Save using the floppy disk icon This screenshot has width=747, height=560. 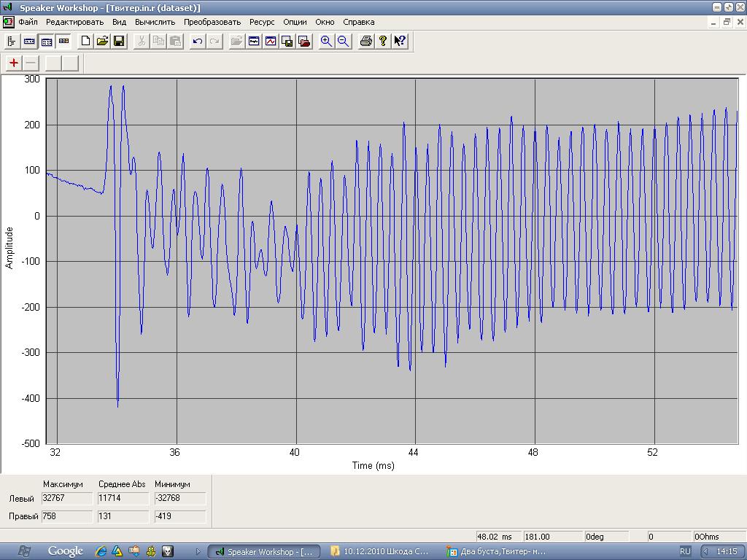(119, 42)
